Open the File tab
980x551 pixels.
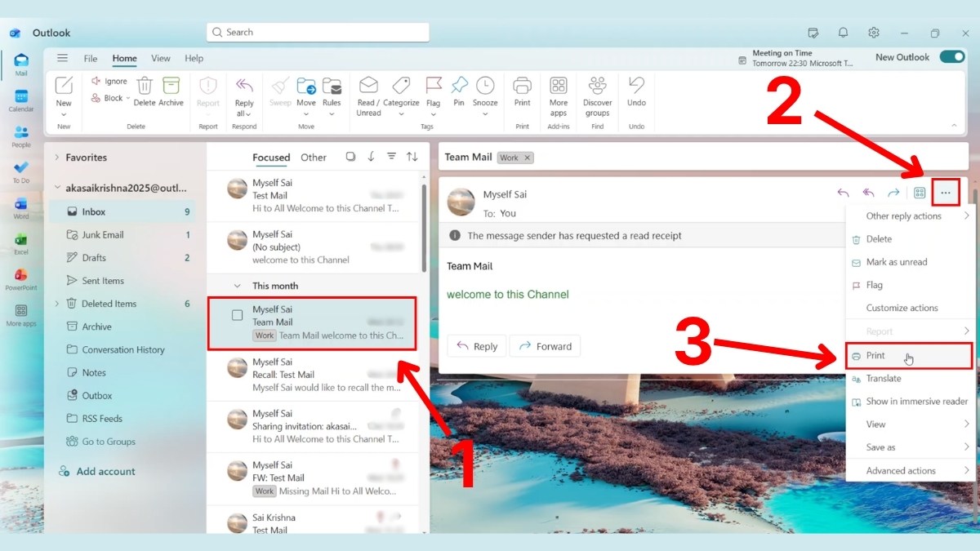[91, 59]
